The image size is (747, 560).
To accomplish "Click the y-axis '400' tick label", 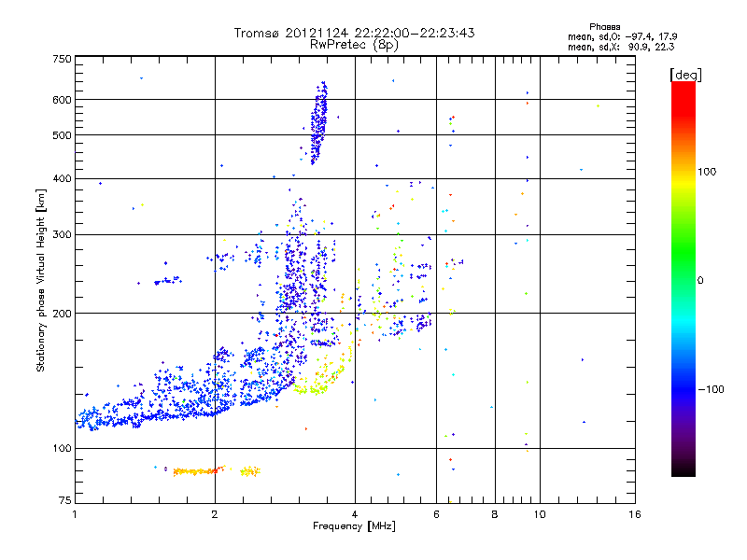I will point(62,178).
